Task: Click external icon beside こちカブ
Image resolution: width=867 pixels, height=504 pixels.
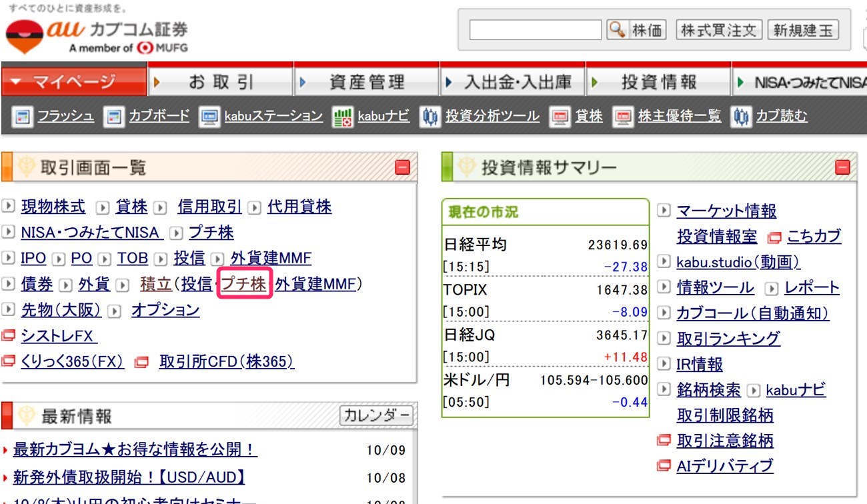Action: pyautogui.click(x=774, y=237)
